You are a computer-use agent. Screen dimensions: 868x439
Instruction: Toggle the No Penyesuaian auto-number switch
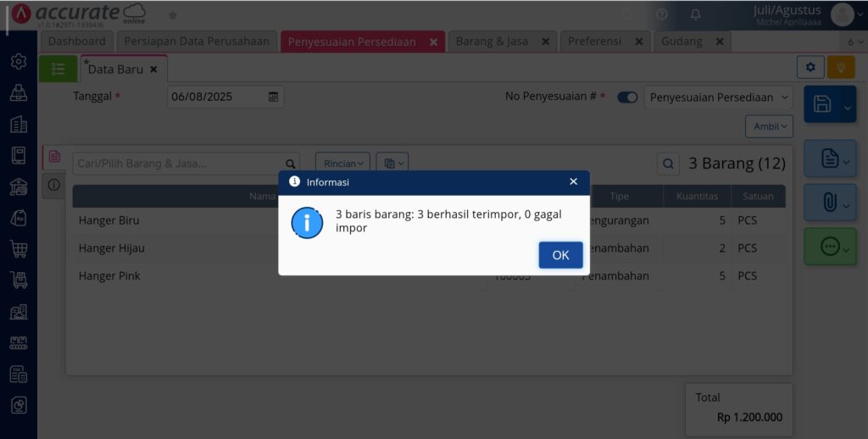click(627, 97)
